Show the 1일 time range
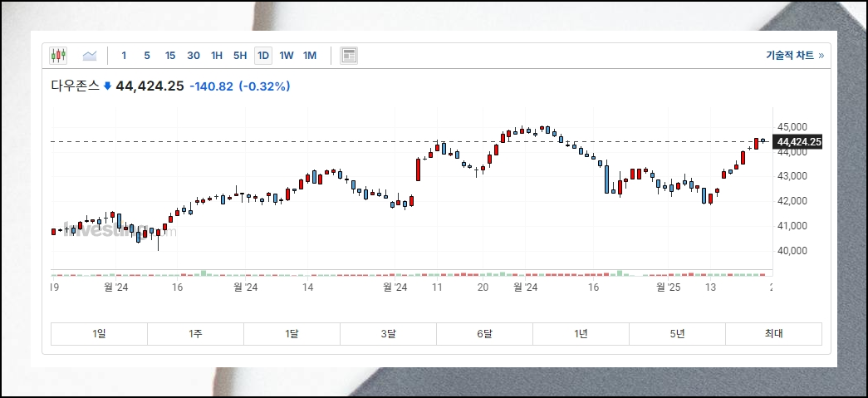Screen dimensions: 868x398 pos(99,334)
